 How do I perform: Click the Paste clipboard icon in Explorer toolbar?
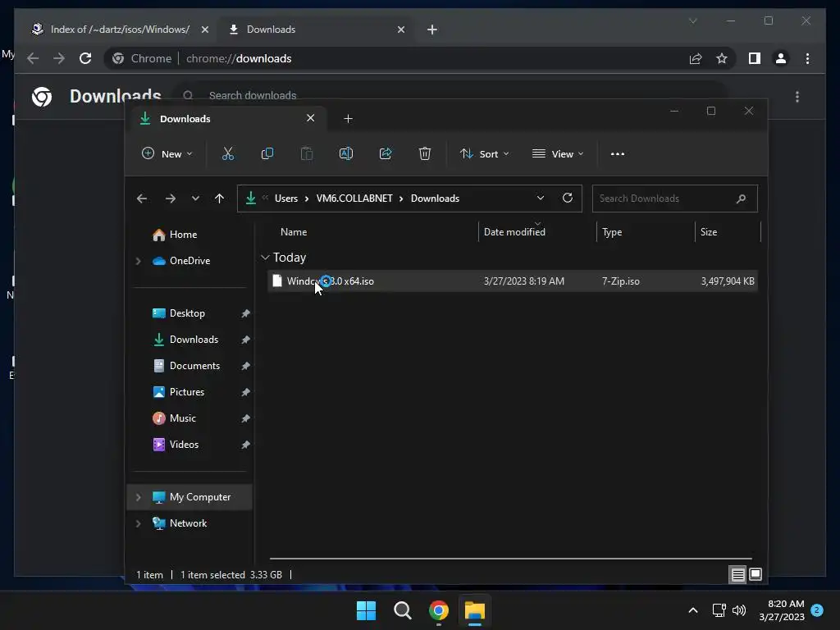307,153
